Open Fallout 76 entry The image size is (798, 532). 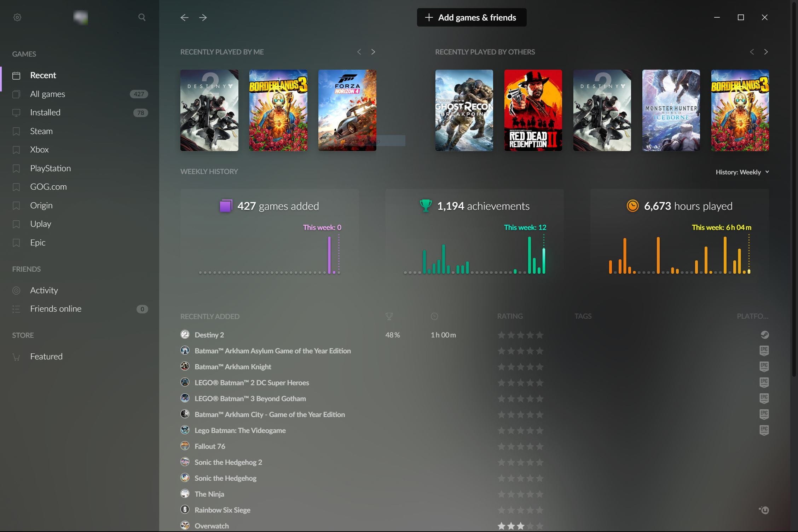pyautogui.click(x=210, y=446)
